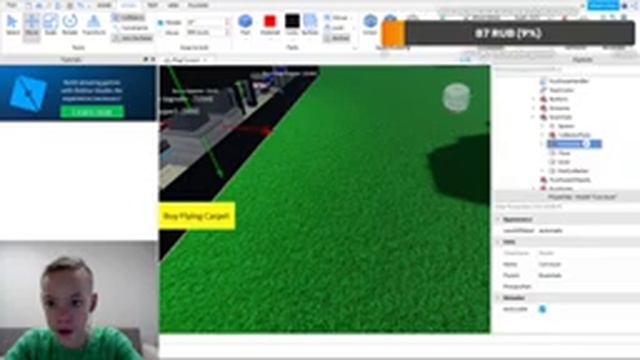The width and height of the screenshot is (640, 360).
Task: Collapse the Appearance section in Properties
Action: pos(498,220)
